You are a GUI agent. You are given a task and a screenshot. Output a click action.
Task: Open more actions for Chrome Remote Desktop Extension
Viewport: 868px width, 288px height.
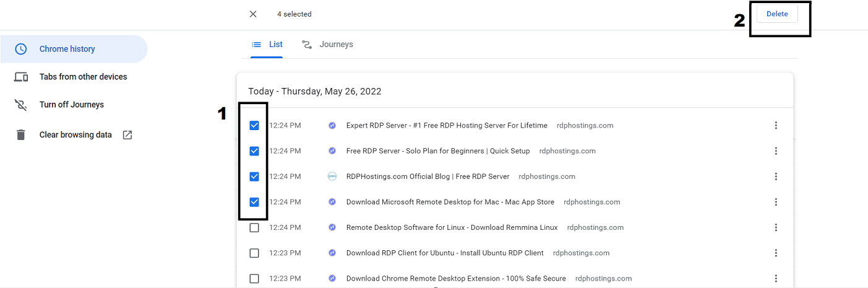[x=776, y=279]
